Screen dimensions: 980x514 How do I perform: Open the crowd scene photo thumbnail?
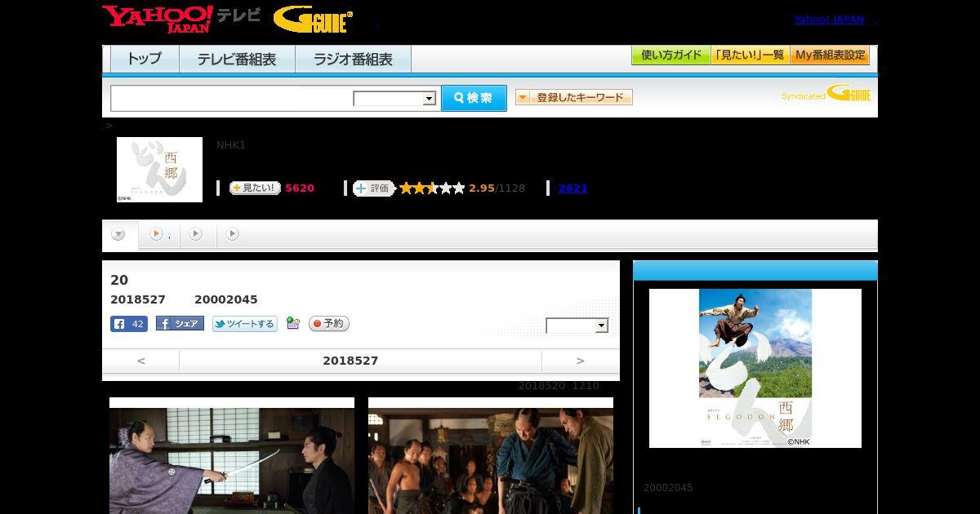(x=491, y=455)
